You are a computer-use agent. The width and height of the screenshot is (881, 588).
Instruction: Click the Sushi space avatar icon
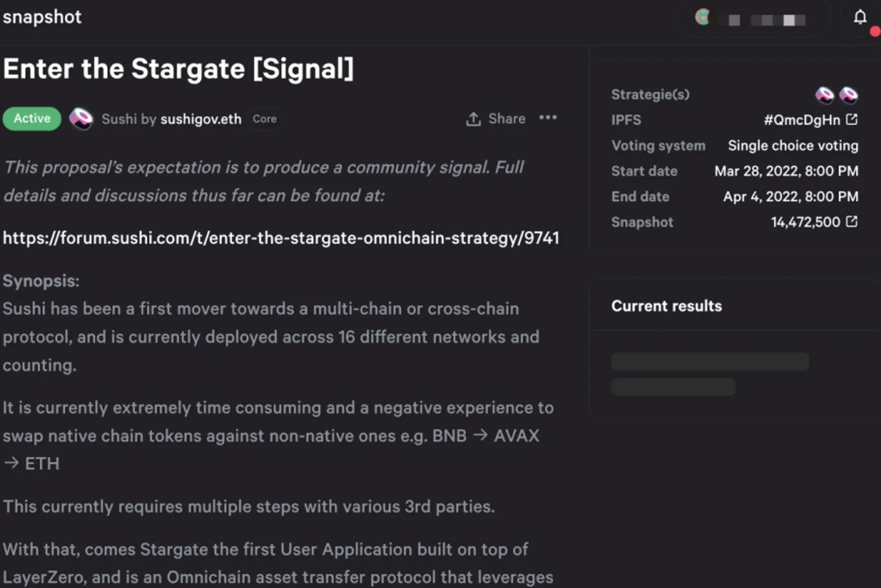[x=81, y=119]
